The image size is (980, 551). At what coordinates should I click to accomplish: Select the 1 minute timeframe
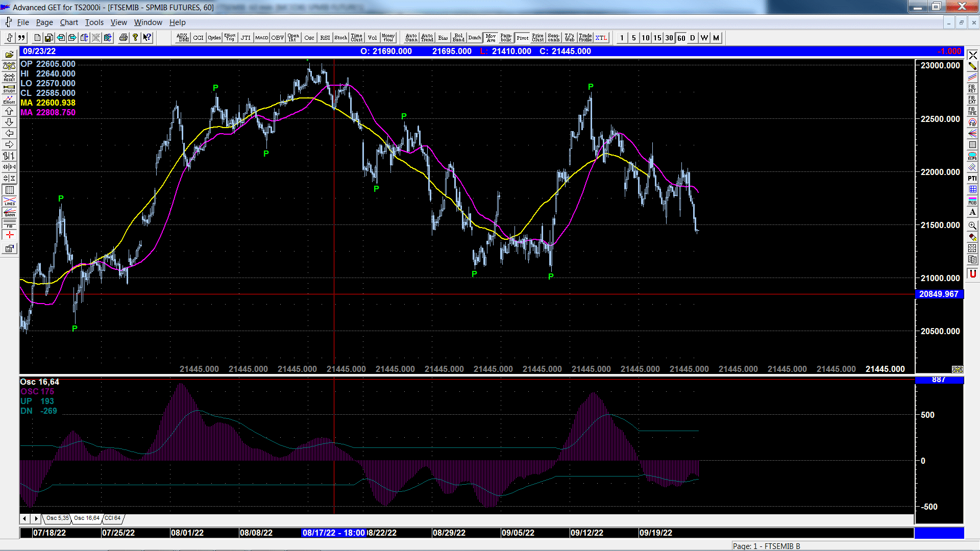[x=622, y=38]
